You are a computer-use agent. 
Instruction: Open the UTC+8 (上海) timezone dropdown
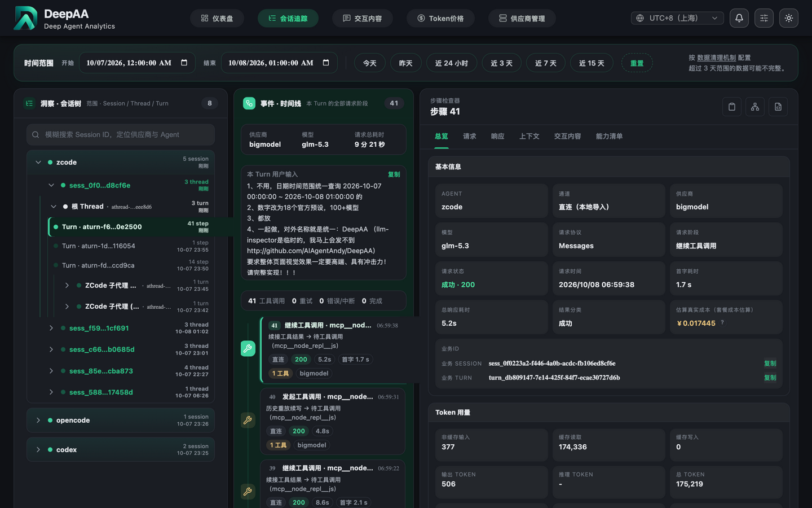point(677,18)
